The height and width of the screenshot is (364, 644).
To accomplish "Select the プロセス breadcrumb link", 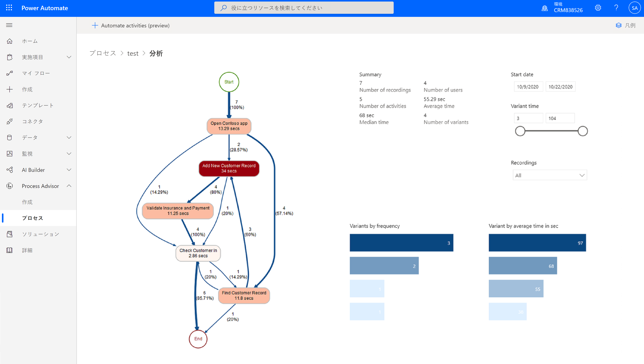I will point(103,53).
